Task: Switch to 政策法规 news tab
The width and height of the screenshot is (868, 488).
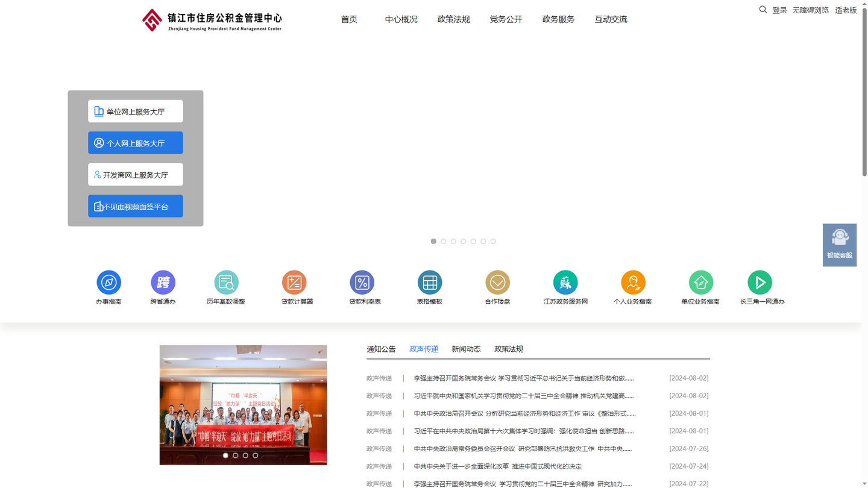Action: [x=509, y=349]
